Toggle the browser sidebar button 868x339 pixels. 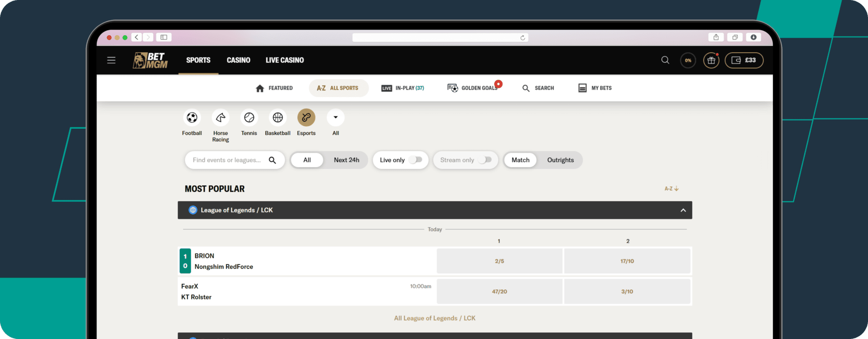pos(164,37)
